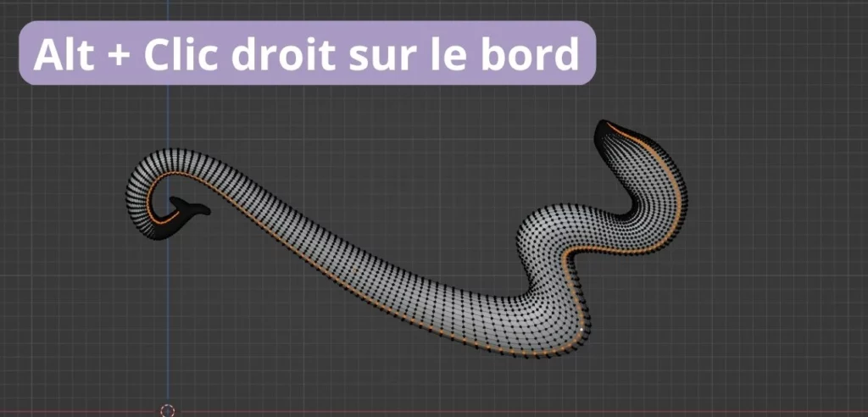The image size is (868, 417).
Task: Click the 3D cursor on the red axis line
Action: click(x=167, y=410)
